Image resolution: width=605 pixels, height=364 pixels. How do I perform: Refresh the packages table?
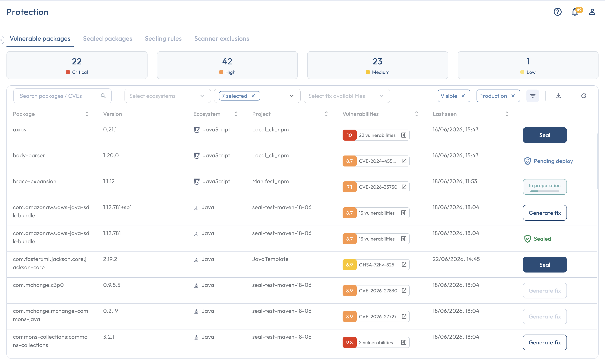[584, 96]
